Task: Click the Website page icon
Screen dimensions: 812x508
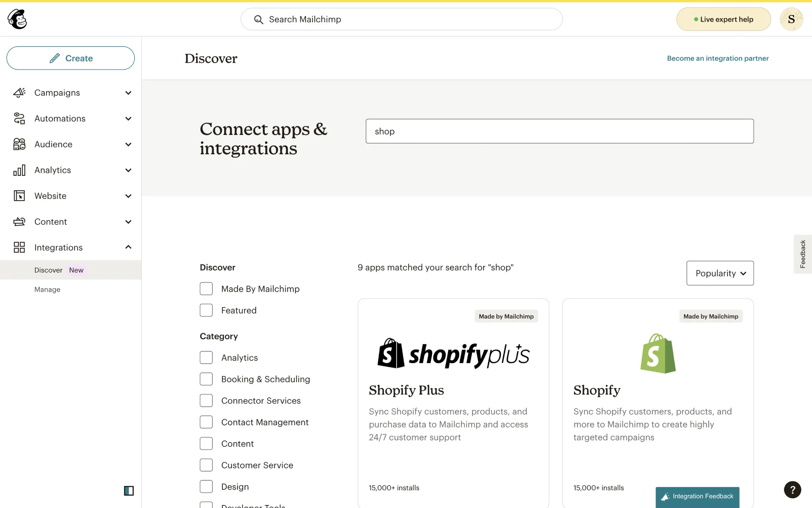Action: click(x=19, y=196)
